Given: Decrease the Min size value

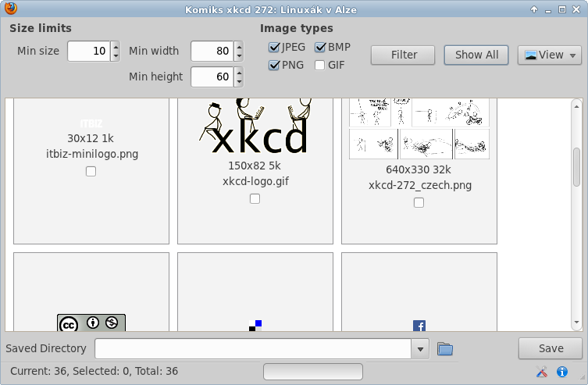Looking at the screenshot, I should [x=116, y=56].
